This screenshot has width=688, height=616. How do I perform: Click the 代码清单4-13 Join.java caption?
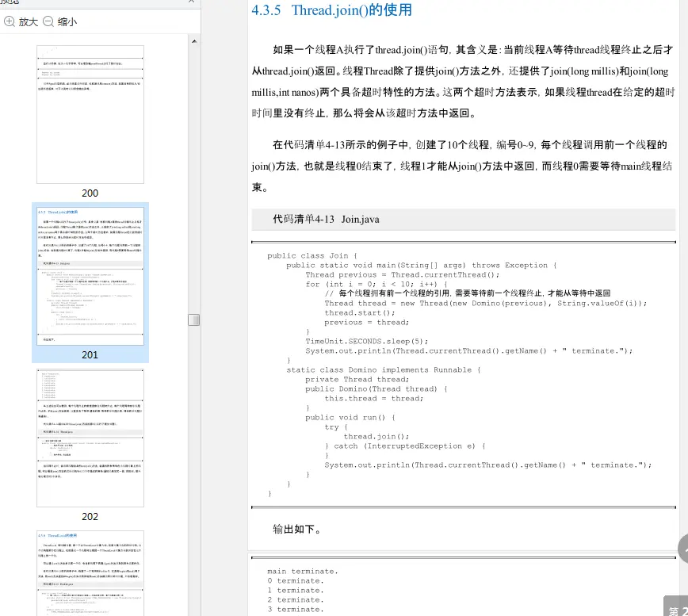(326, 219)
